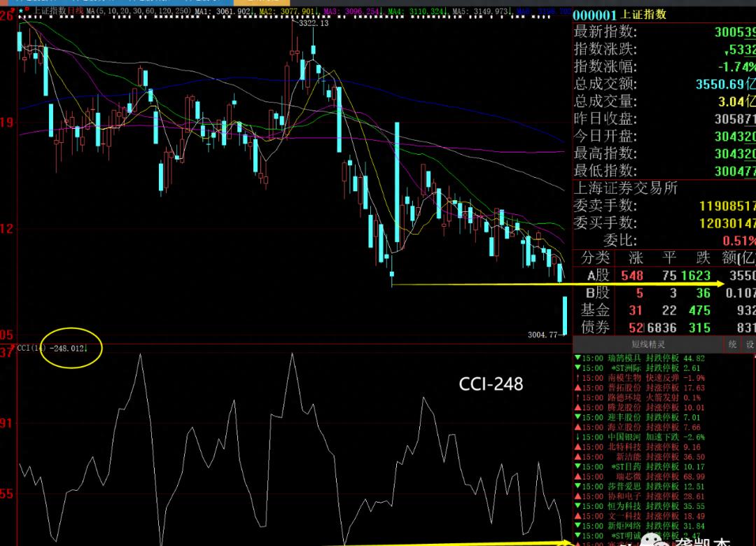Click the 委买手数 row
Viewport: 756px width, 546px height.
pos(664,223)
